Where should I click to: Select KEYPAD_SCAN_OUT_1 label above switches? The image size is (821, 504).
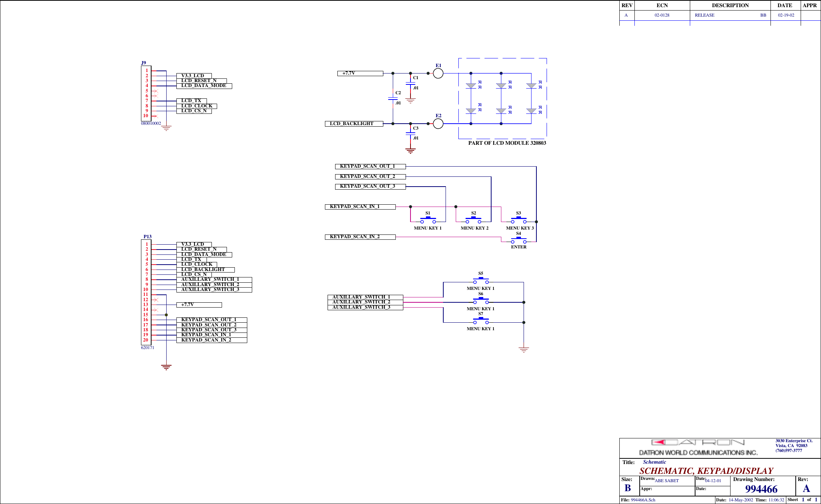pos(370,166)
